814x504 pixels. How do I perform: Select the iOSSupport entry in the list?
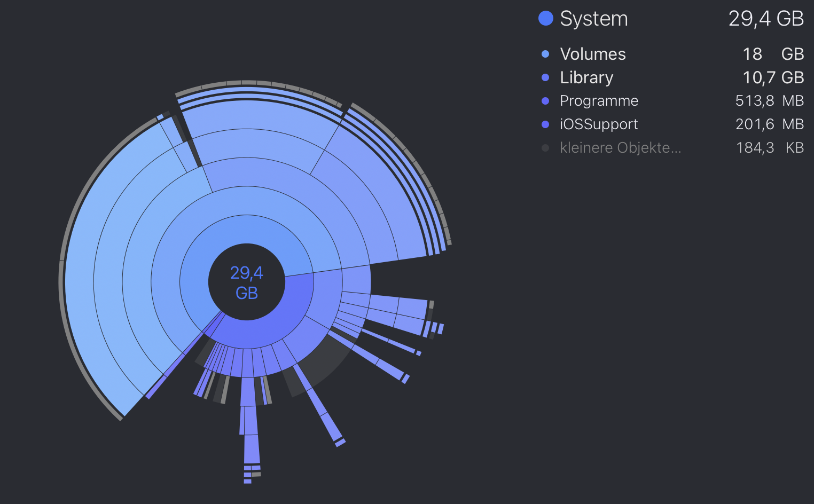[599, 124]
